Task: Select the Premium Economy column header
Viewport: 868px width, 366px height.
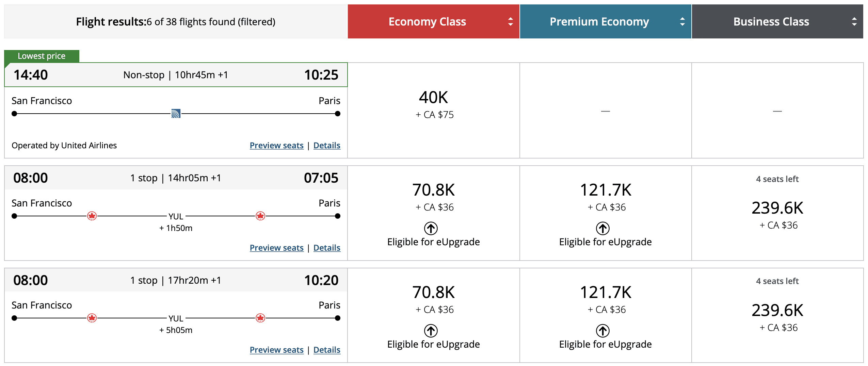Action: pyautogui.click(x=599, y=22)
